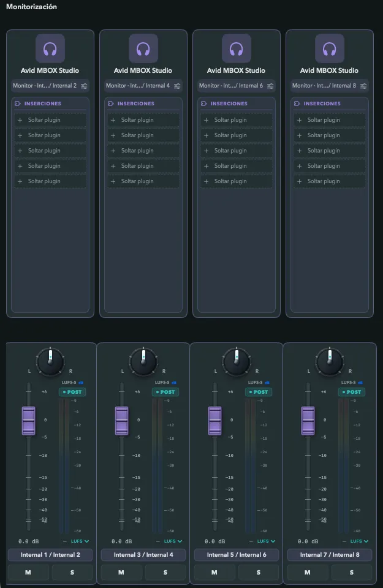The width and height of the screenshot is (383, 588).
Task: Click plus on second plugin slot, Internal 2
Action: pos(20,135)
